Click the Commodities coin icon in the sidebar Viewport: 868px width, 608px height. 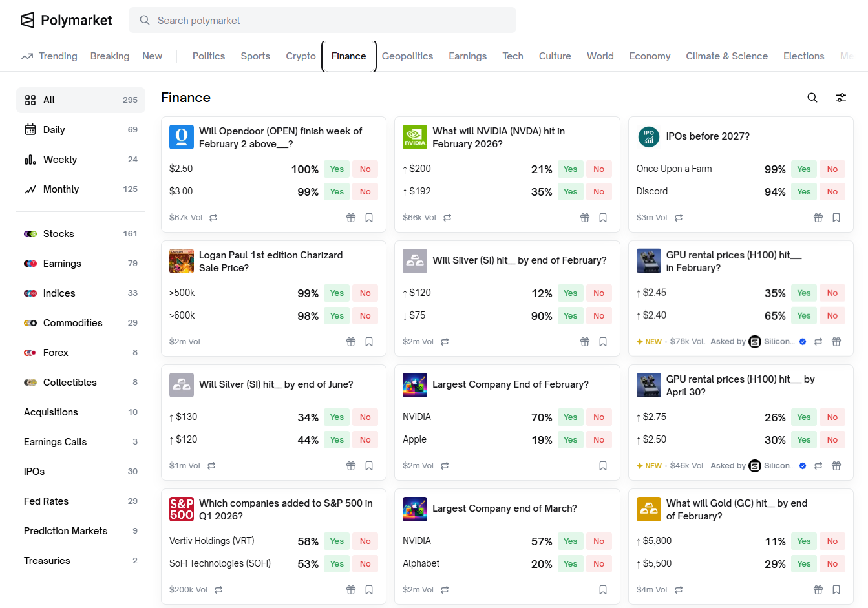(30, 322)
